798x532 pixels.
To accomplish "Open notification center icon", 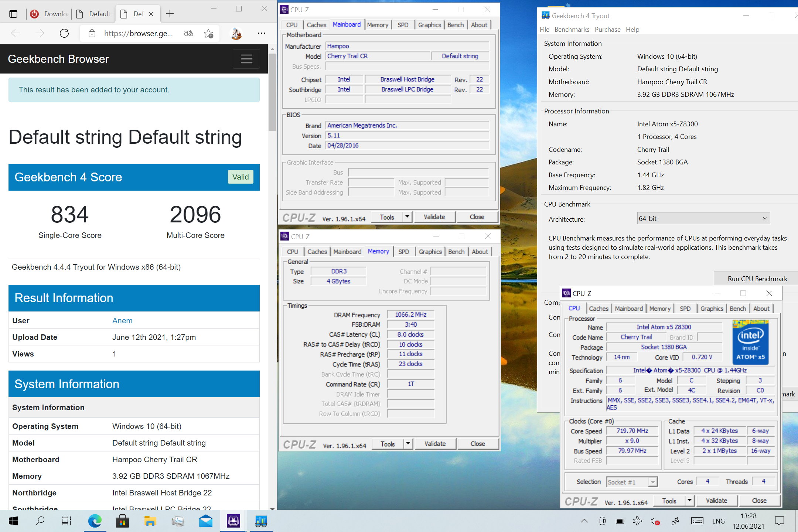I will pos(780,521).
